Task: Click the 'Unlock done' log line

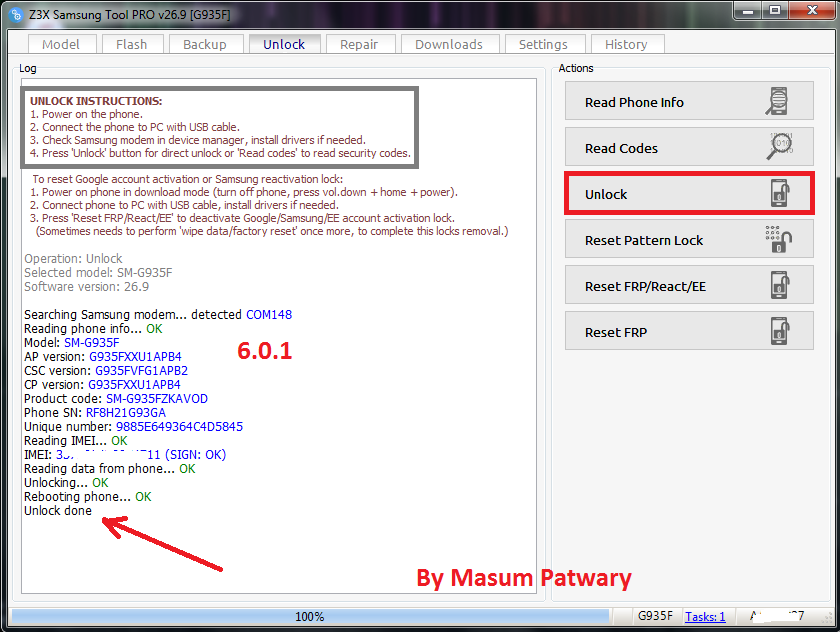Action: point(58,510)
